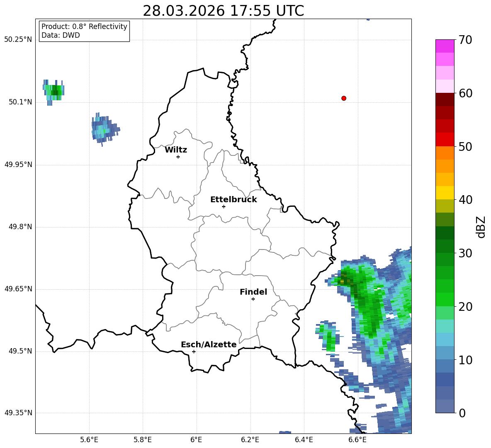Viewport: 491px width, 448px height.
Task: Click the colorbar 70 tick label
Action: [x=465, y=40]
